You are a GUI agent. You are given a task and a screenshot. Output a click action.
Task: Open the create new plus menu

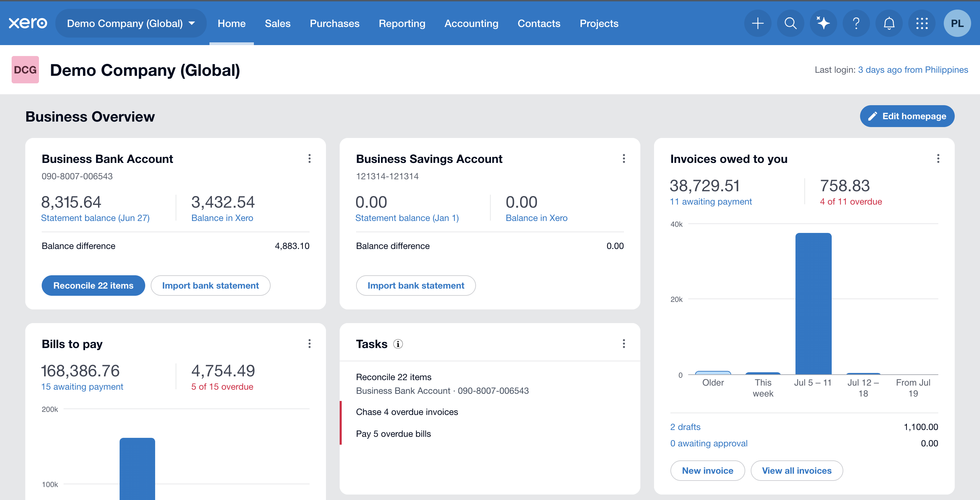pyautogui.click(x=758, y=23)
